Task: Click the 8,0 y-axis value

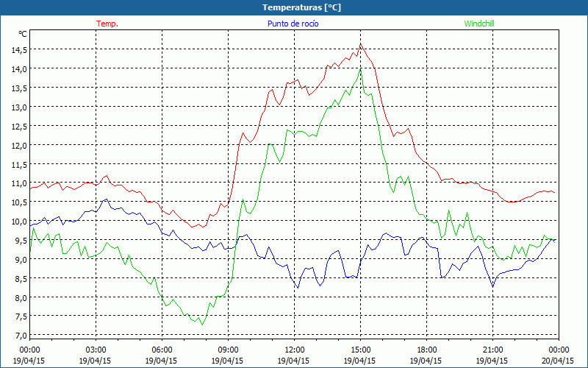Action: point(21,298)
